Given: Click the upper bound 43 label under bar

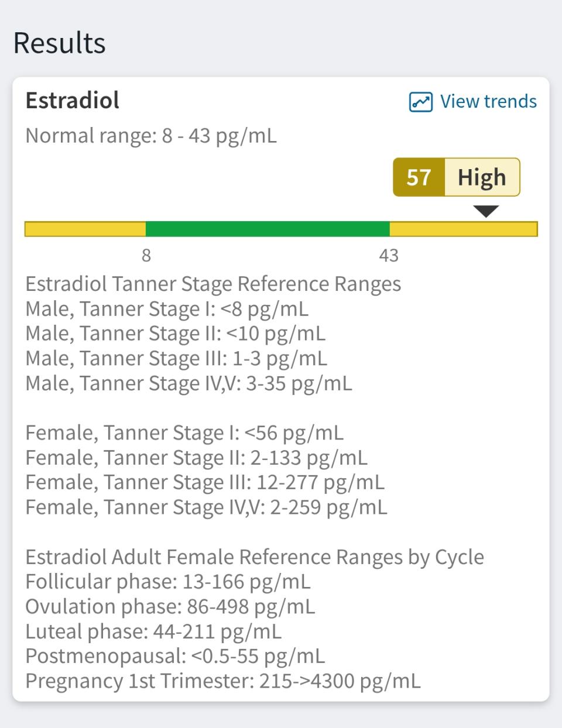Looking at the screenshot, I should pyautogui.click(x=389, y=255).
